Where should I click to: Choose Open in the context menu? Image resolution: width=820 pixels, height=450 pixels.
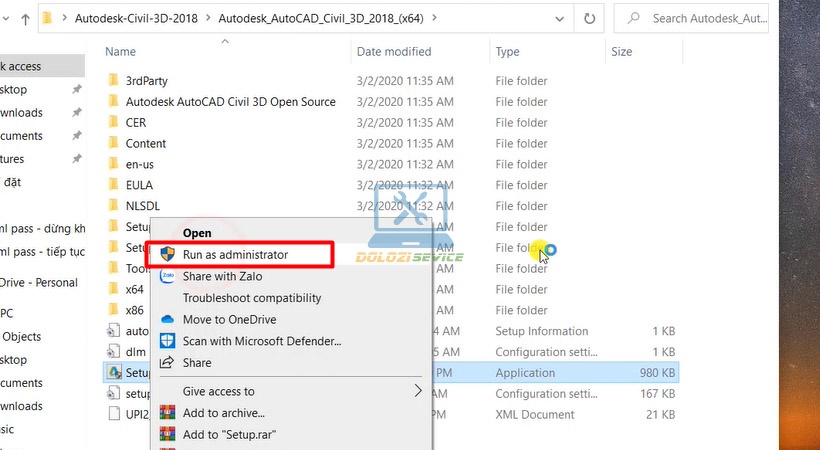[x=197, y=233]
